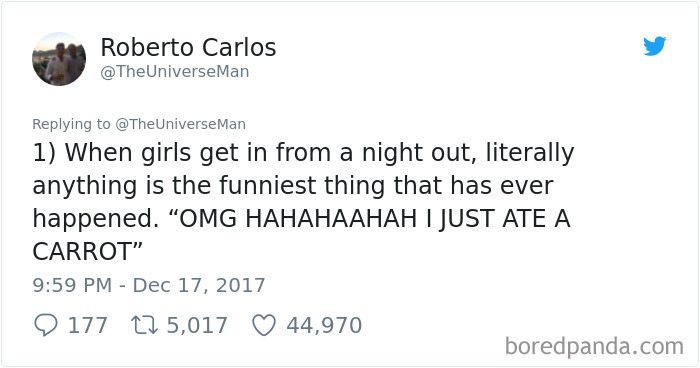Open @TheUniverseMan in the Replying to line

(180, 124)
